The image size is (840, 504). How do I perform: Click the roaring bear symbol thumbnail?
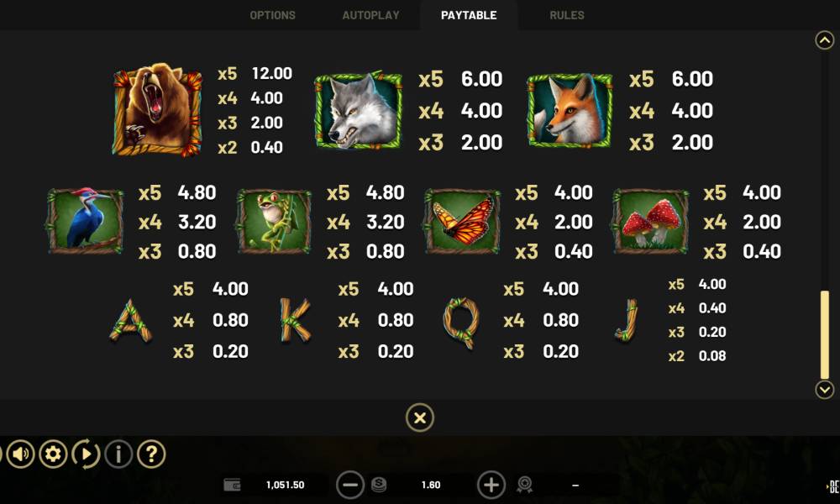tap(158, 110)
